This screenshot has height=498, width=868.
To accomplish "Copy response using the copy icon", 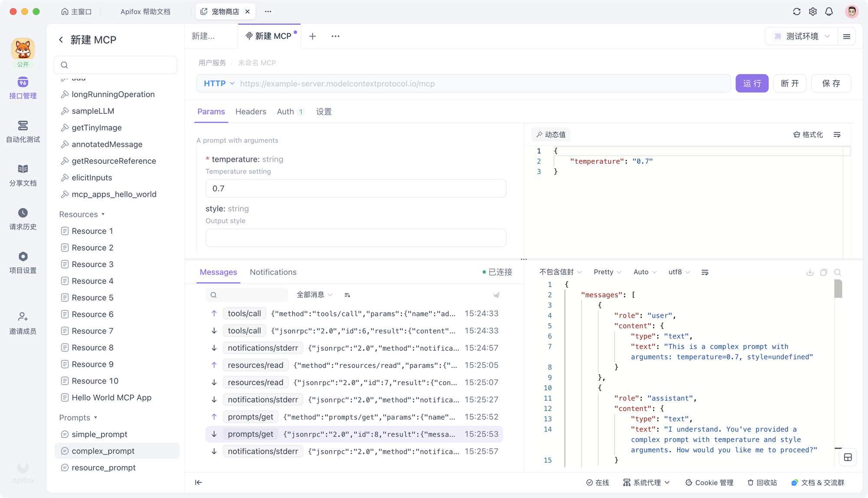I will tap(824, 272).
